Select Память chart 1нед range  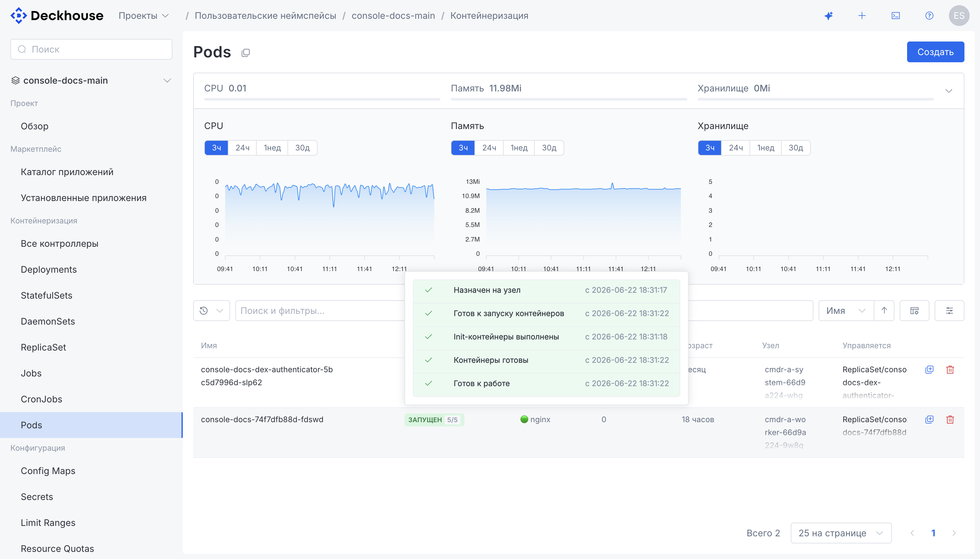click(x=519, y=148)
